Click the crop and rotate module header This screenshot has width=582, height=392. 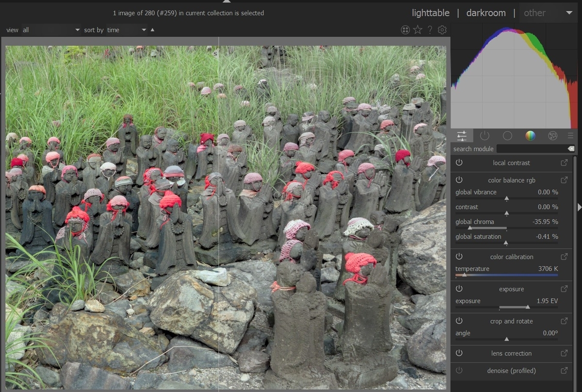click(511, 321)
